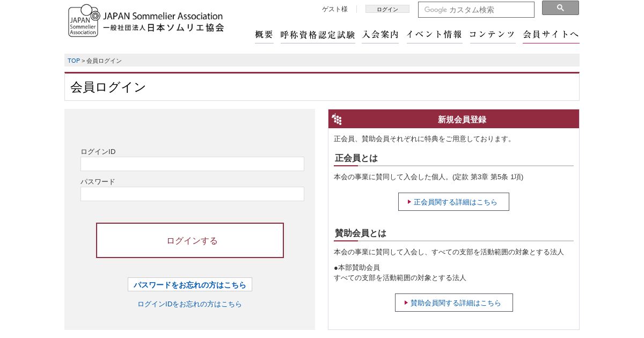The height and width of the screenshot is (338, 644).
Task: Click the ●本部賛助会員 text
Action: click(x=357, y=267)
